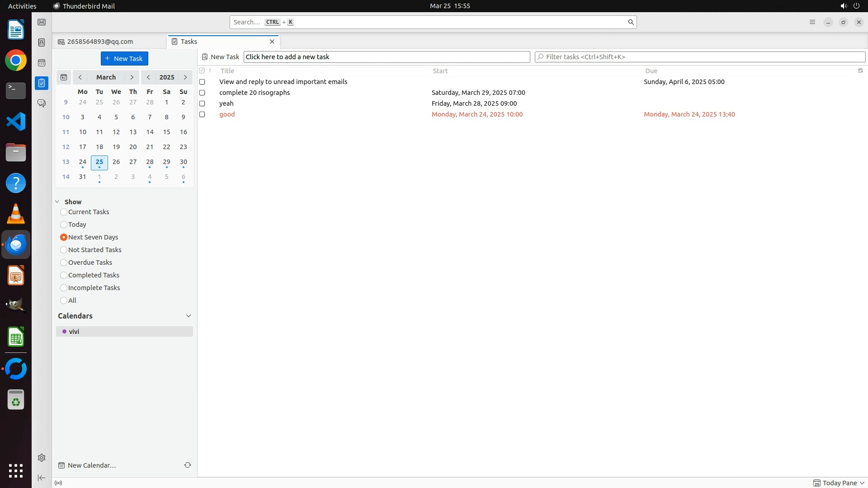Click the synchronize calendars refresh icon
The width and height of the screenshot is (868, 488).
(x=188, y=465)
